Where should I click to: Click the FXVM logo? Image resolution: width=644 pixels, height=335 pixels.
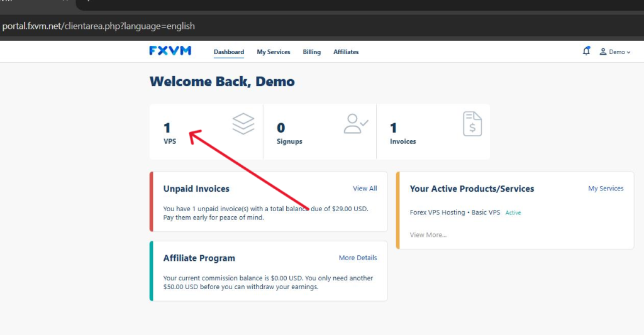tap(170, 51)
